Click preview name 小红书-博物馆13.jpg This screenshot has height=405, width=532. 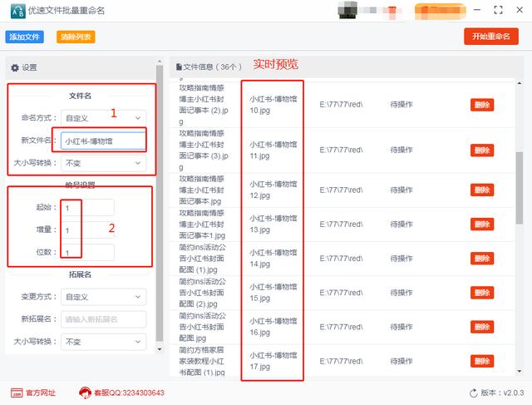273,225
